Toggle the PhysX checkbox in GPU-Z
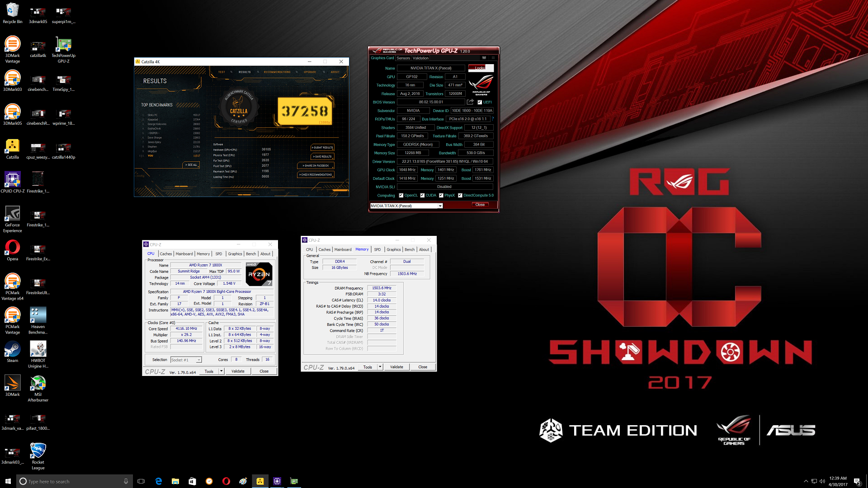Screen dimensions: 868x488 [441, 196]
